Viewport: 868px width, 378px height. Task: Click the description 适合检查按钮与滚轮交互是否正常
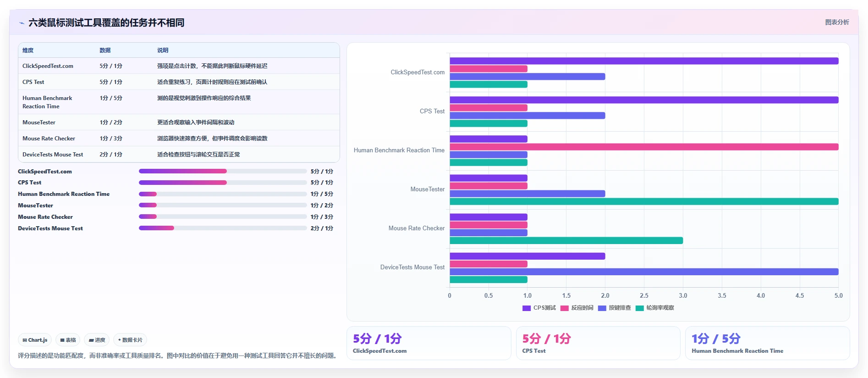click(198, 155)
